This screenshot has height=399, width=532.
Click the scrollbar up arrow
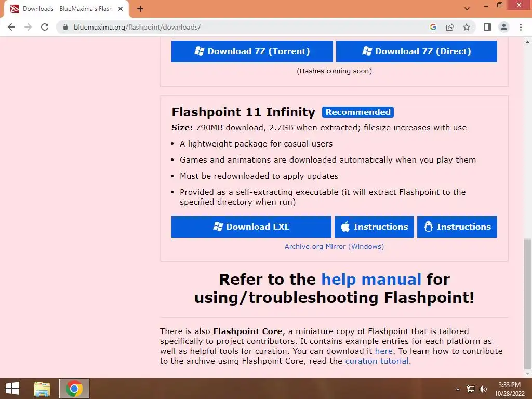pyautogui.click(x=528, y=42)
